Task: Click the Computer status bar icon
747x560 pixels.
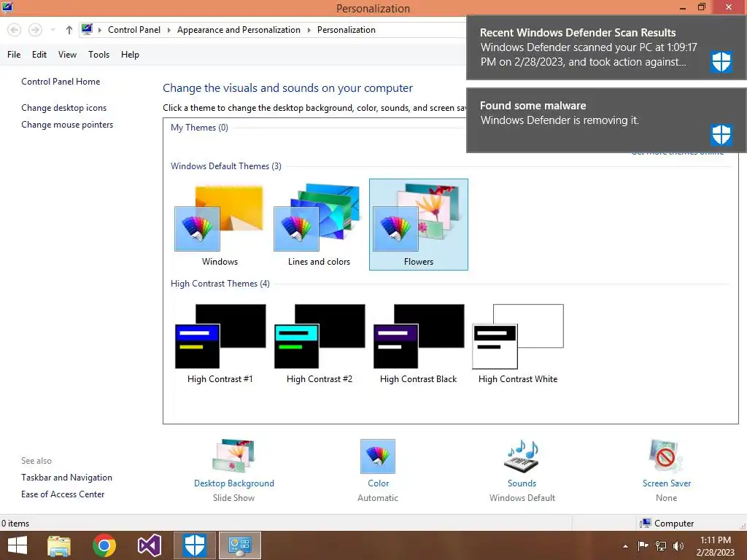Action: [x=646, y=524]
